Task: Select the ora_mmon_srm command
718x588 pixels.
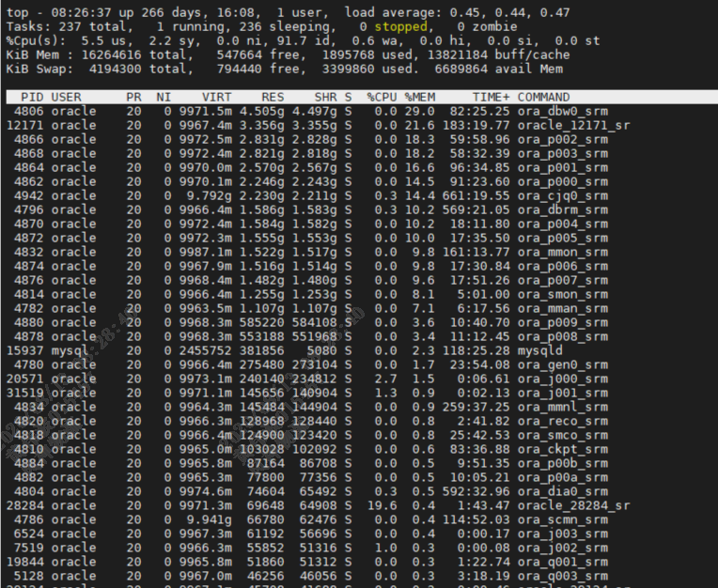Action: [563, 252]
